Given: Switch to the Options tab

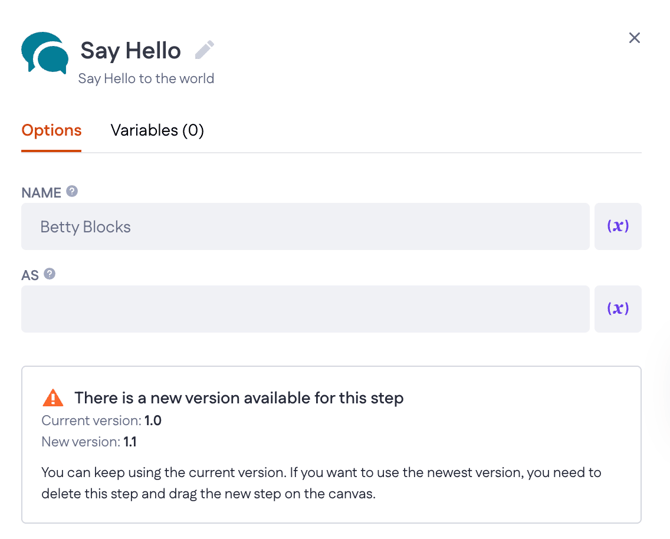Looking at the screenshot, I should pyautogui.click(x=51, y=130).
